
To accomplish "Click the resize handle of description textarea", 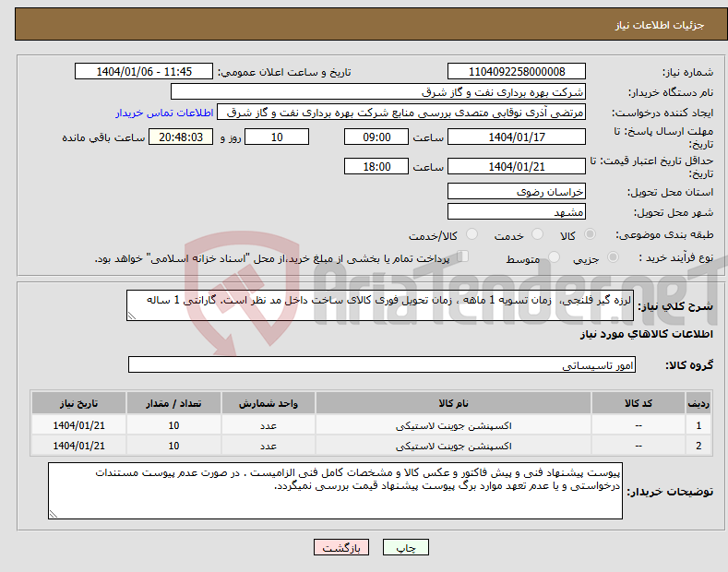I will [132, 316].
